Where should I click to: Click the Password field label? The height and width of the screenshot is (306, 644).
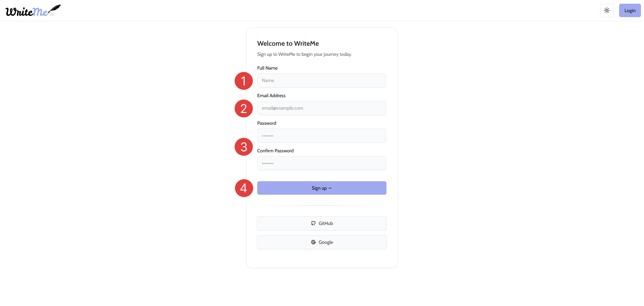click(x=267, y=123)
